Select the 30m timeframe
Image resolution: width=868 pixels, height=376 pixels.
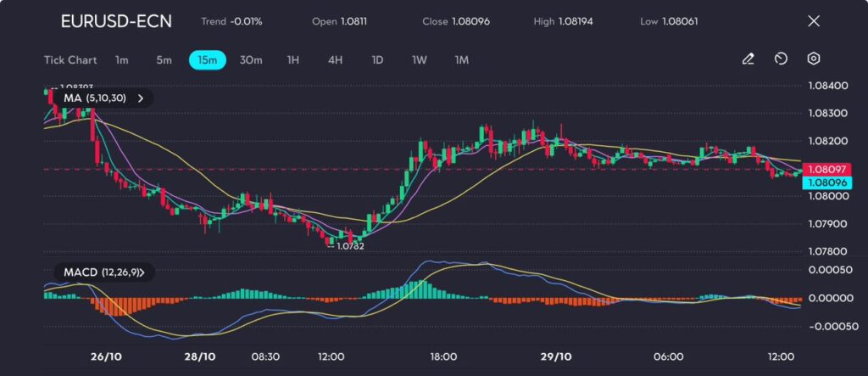coord(251,60)
